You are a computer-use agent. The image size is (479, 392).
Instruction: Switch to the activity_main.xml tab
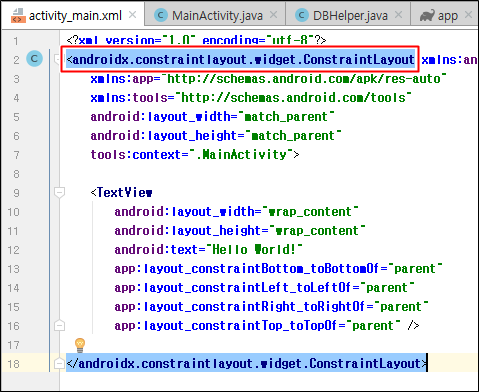tap(73, 15)
